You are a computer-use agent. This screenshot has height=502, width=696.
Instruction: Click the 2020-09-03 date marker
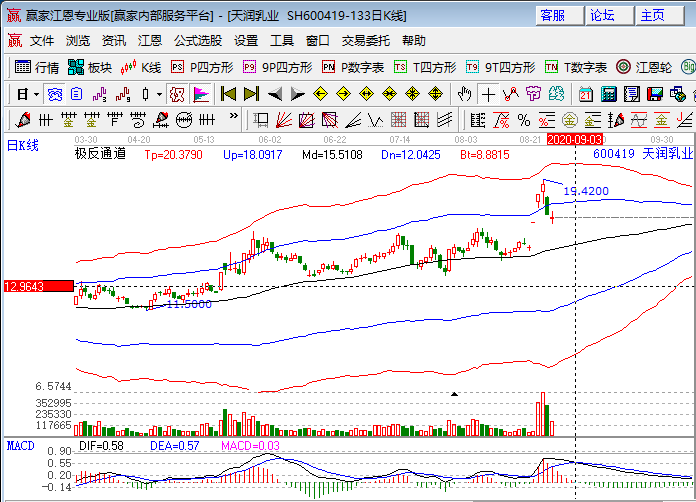pyautogui.click(x=574, y=139)
